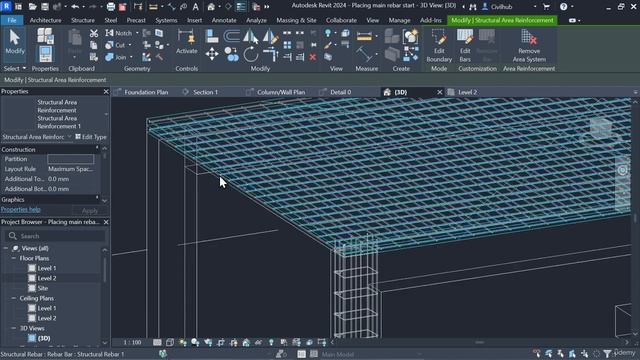This screenshot has width=640, height=360.
Task: Click the Default 3D View house icon
Action: [x=211, y=7]
